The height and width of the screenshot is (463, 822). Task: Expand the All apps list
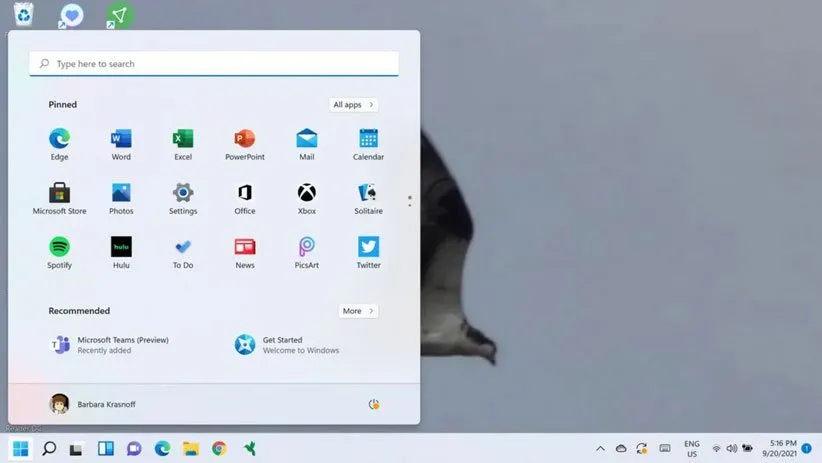click(353, 104)
